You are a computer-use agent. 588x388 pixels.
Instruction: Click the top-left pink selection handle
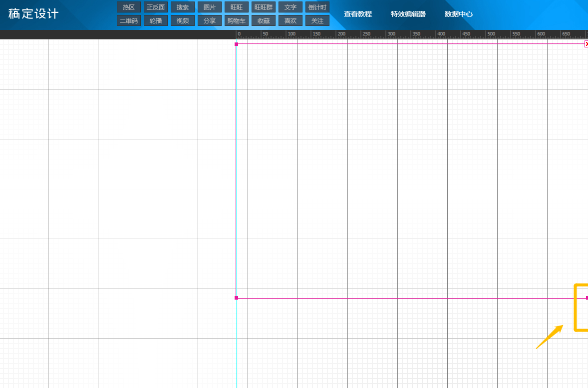[x=236, y=44]
